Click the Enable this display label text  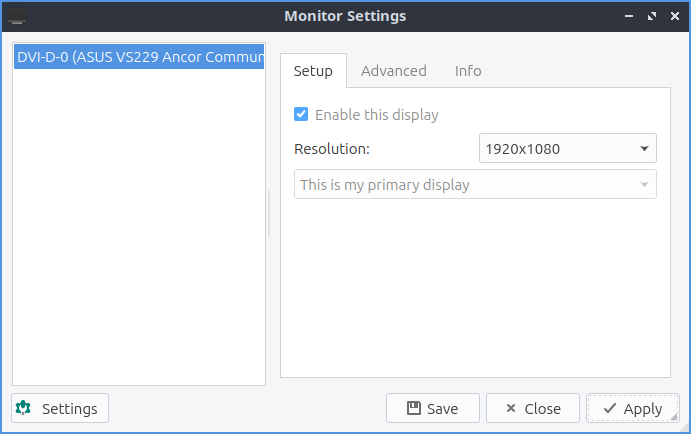376,115
